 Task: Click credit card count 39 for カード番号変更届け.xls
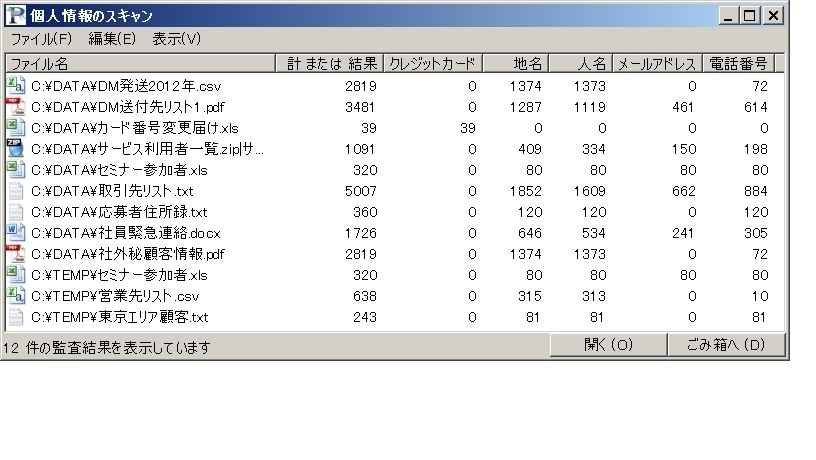467,128
